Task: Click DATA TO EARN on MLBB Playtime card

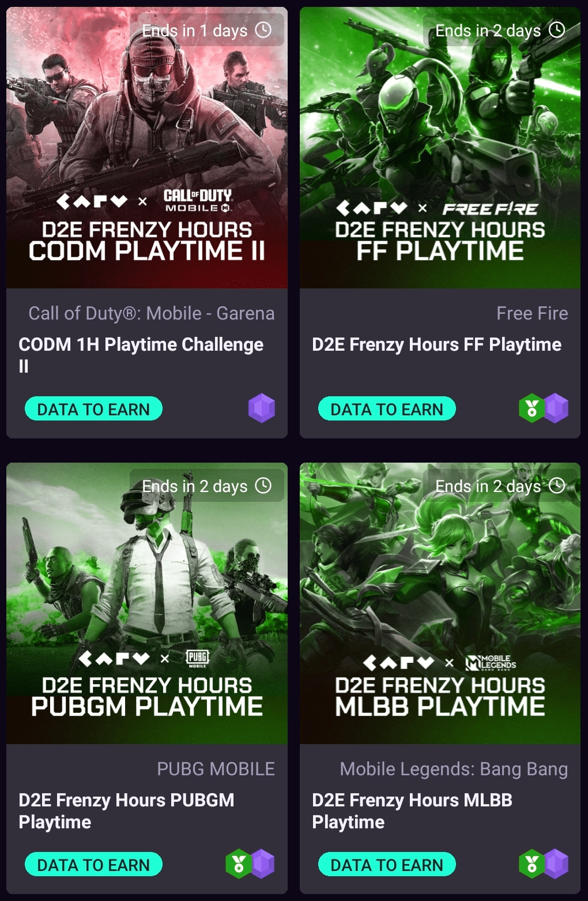Action: click(x=387, y=865)
